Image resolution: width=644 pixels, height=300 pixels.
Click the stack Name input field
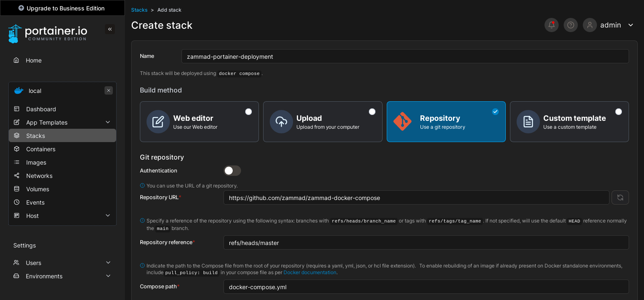click(x=405, y=56)
